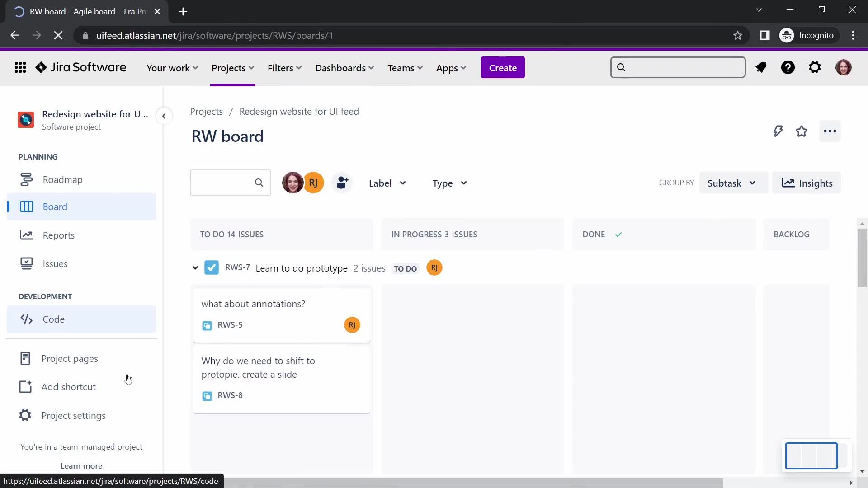This screenshot has height=488, width=868.
Task: Click the RWS-5 task card
Action: 281,314
